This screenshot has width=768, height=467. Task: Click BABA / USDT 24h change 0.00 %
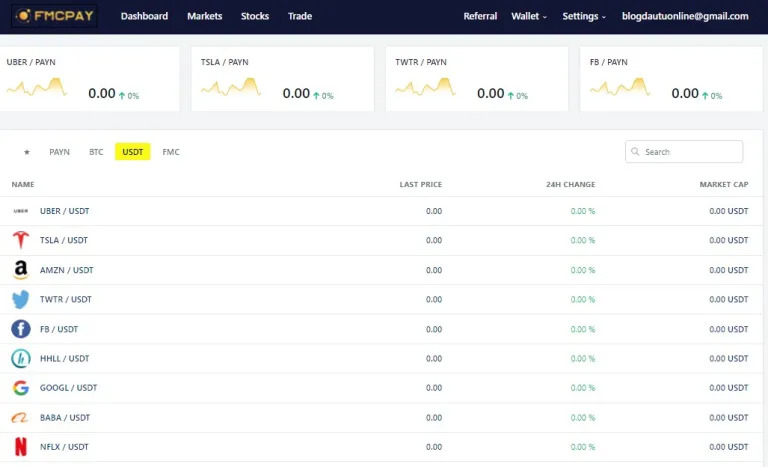click(583, 418)
